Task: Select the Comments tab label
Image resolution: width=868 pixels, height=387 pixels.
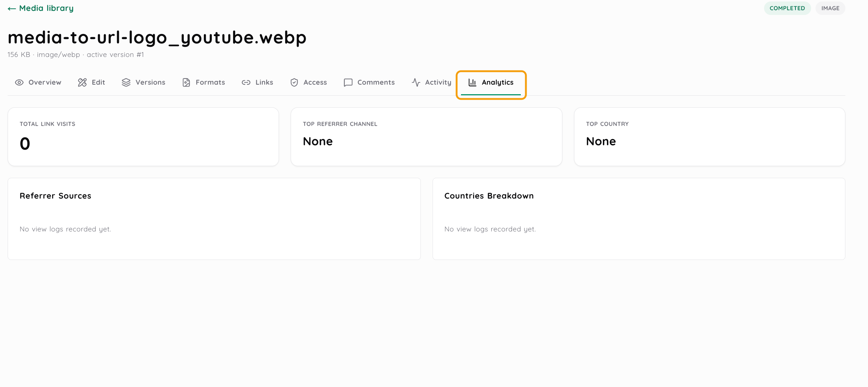Action: pyautogui.click(x=376, y=83)
